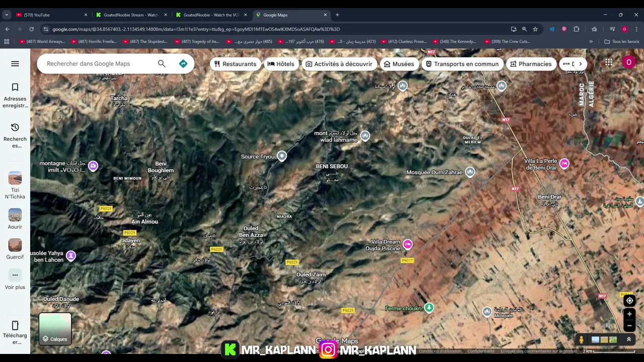Click the mosque marker near Ferme choukri
Viewport: 644px width, 362px height.
coord(487,312)
